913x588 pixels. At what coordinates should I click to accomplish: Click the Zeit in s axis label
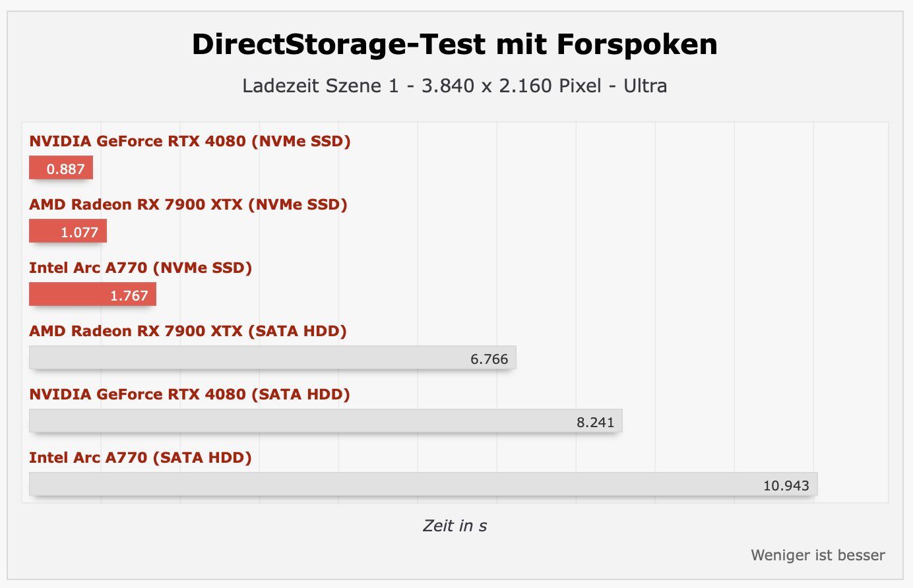(x=455, y=525)
